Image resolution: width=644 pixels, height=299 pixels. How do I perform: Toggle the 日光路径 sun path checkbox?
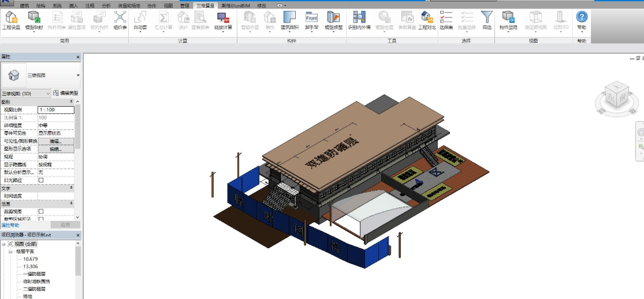[40, 180]
